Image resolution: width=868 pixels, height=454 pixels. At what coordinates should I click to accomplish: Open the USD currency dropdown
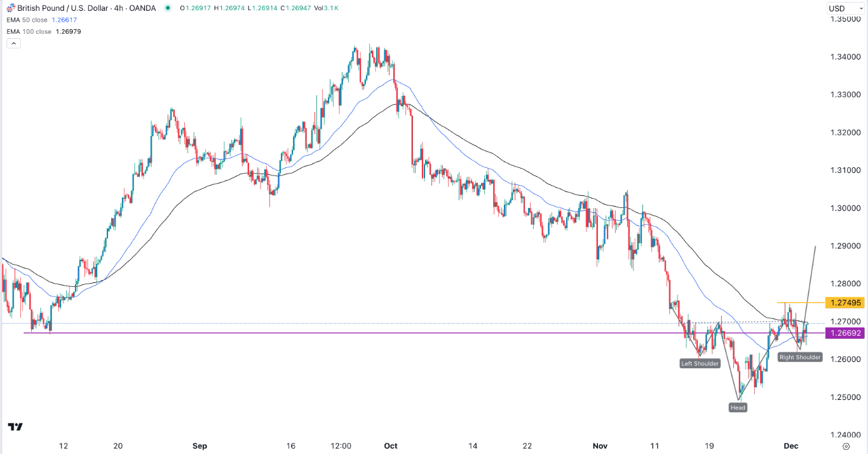[x=845, y=8]
